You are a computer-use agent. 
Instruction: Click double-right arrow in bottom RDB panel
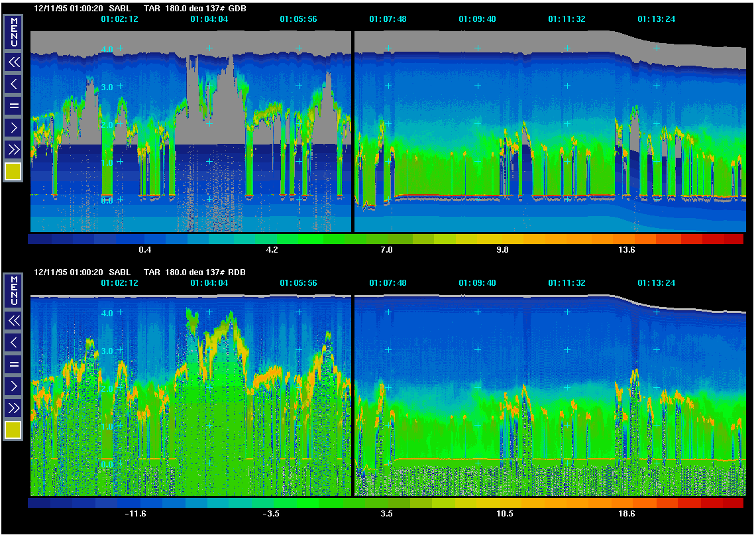click(14, 407)
